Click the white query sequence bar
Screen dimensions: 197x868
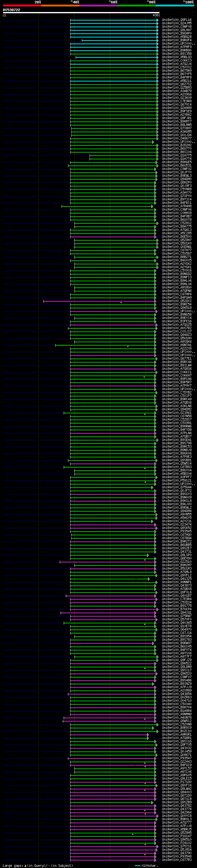(81, 12)
